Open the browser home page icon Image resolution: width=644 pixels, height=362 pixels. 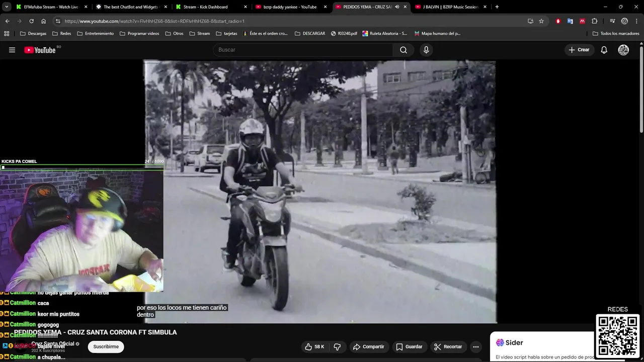click(43, 21)
